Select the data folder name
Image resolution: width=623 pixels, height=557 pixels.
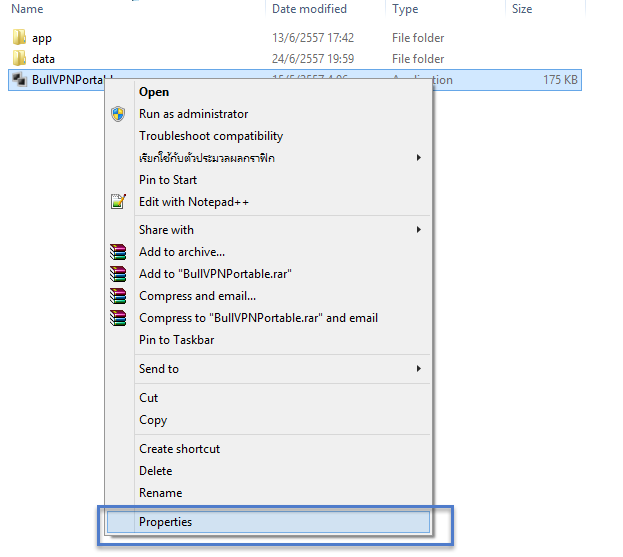tap(43, 59)
